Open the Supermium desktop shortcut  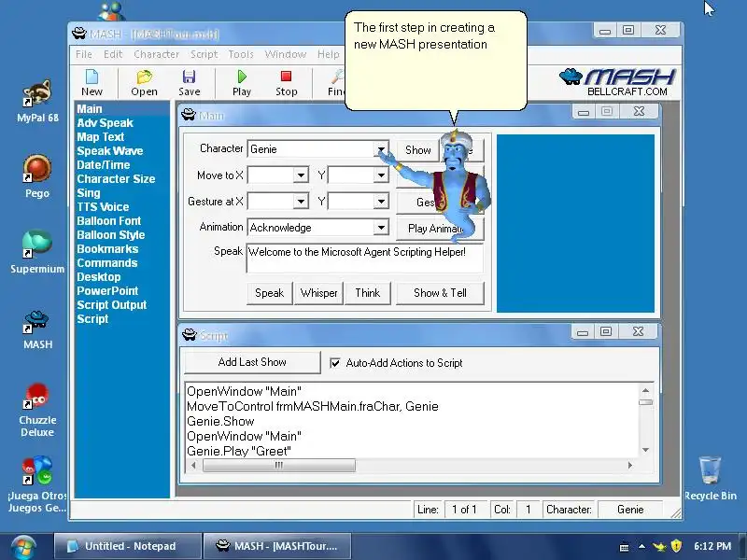(37, 251)
